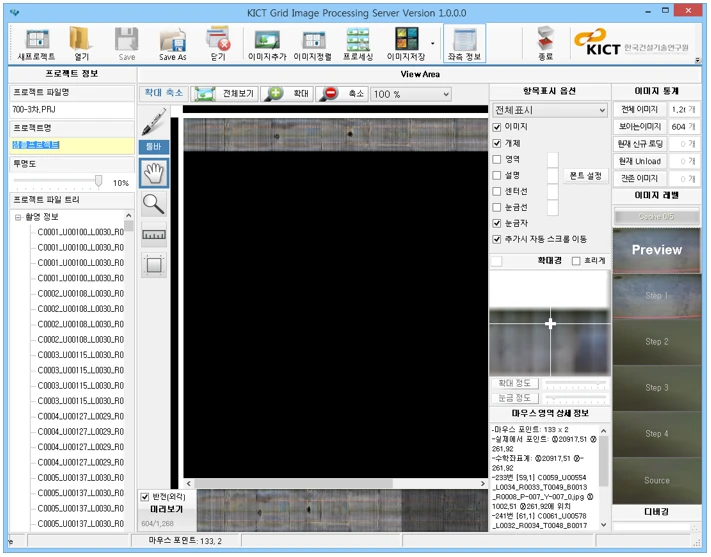
Task: Click the 미리보기 strip thumbnail image
Action: [x=342, y=510]
